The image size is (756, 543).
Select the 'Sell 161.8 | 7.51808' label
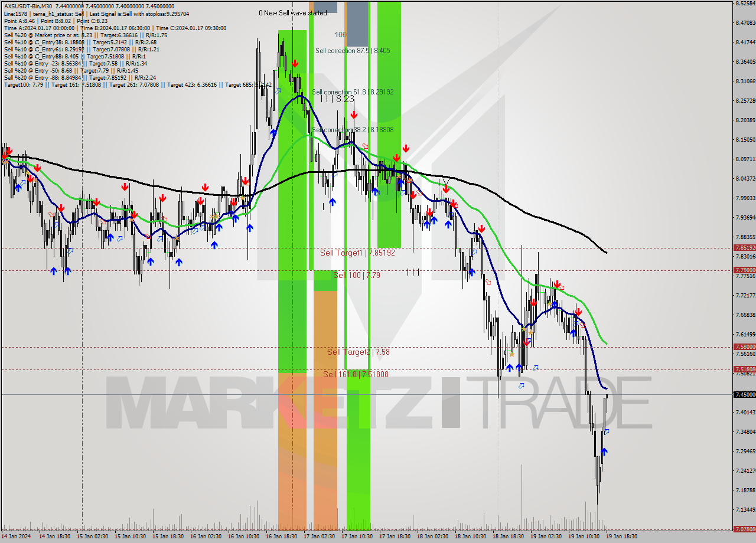(356, 374)
